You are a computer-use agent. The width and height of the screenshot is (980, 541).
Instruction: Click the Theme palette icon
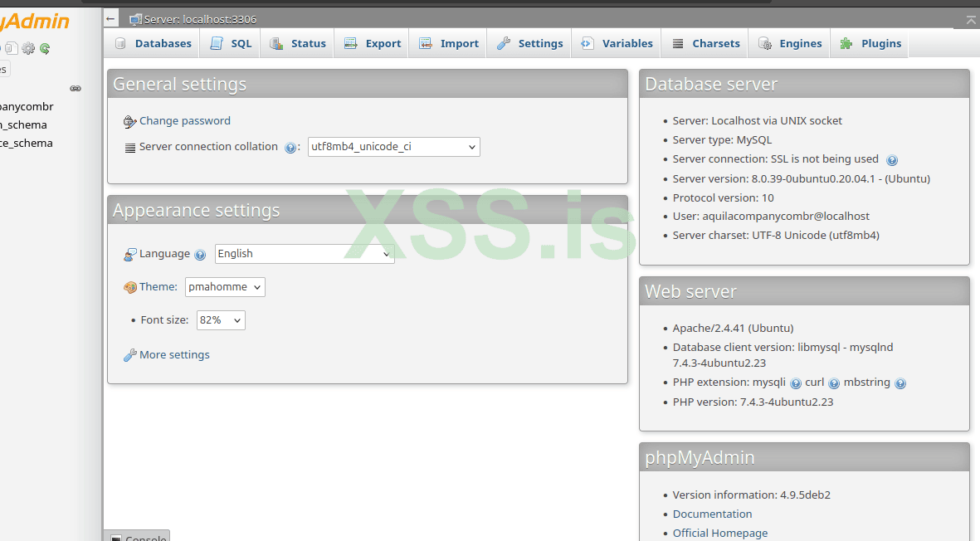point(130,287)
